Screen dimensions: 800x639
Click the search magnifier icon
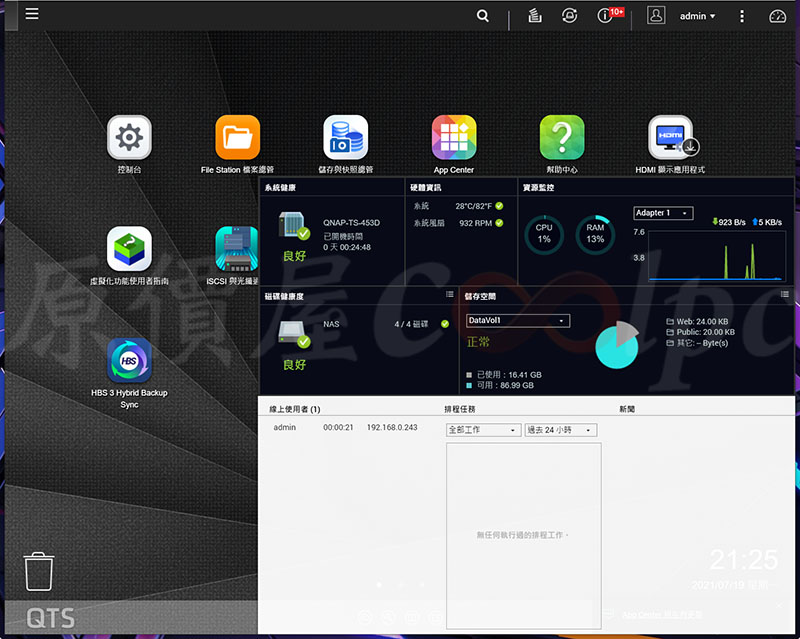483,16
